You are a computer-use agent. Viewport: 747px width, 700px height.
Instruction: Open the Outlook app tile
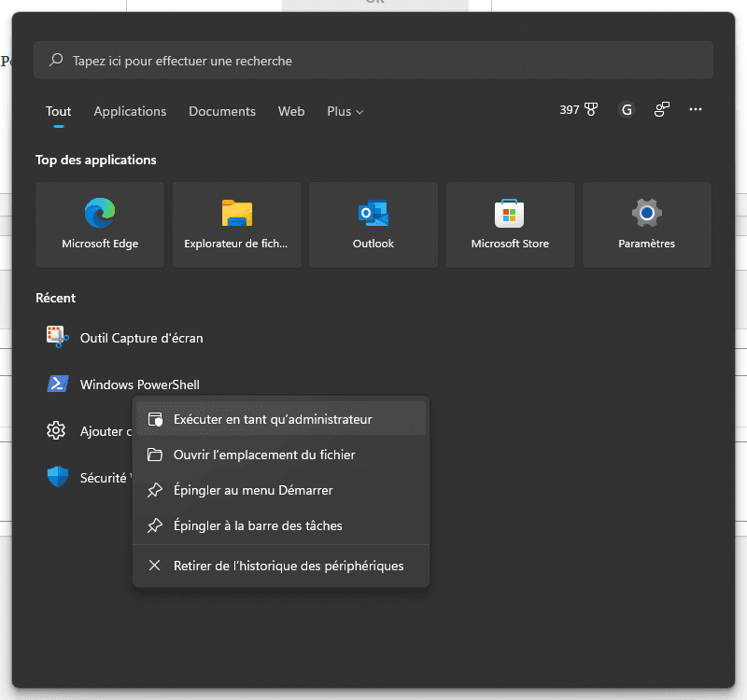(373, 225)
